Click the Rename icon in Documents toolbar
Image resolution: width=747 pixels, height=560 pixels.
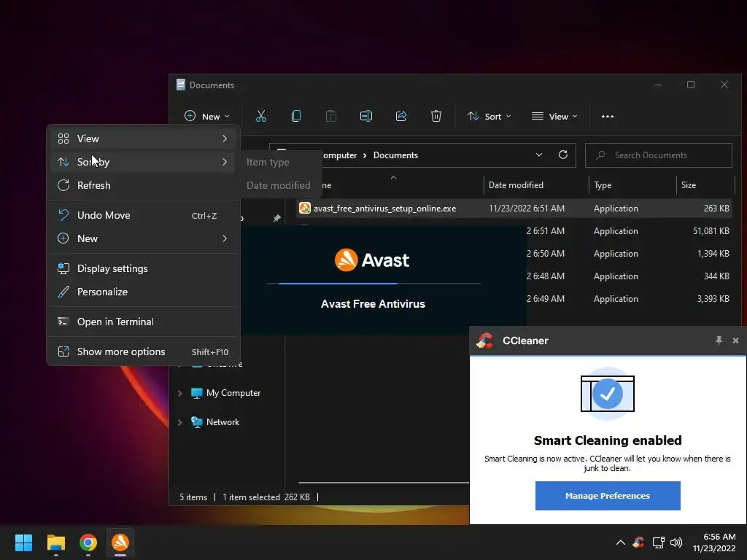pyautogui.click(x=366, y=116)
